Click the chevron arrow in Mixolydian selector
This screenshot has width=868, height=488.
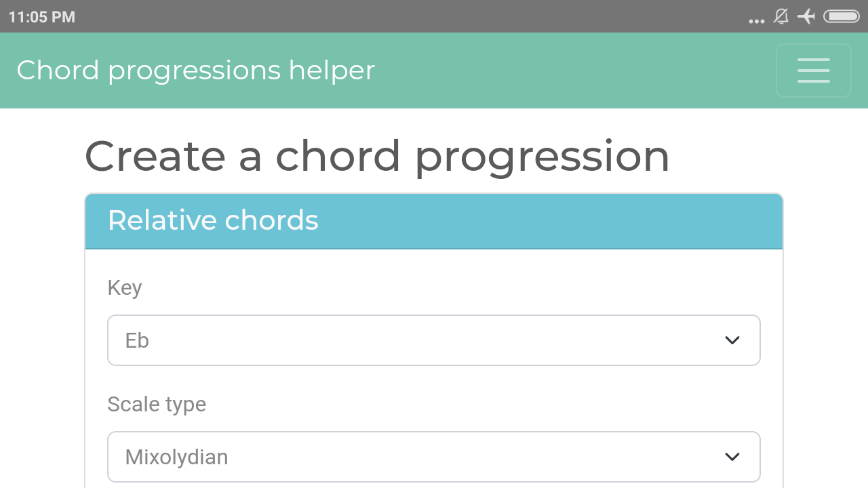pyautogui.click(x=732, y=457)
